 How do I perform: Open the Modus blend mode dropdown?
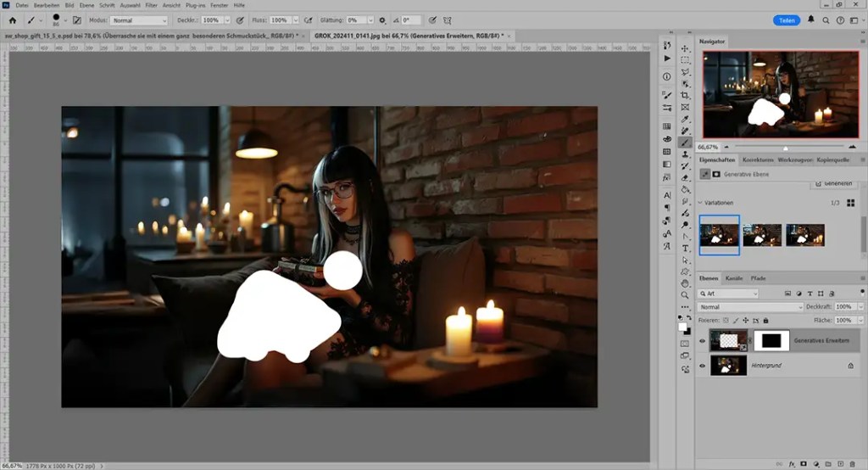(x=138, y=20)
